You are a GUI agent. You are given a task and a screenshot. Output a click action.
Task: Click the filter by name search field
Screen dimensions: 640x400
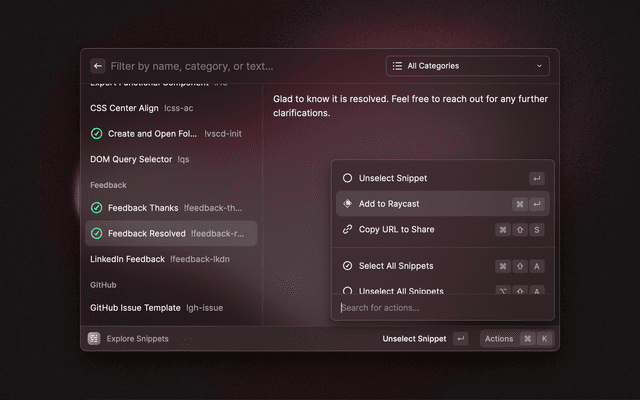[x=240, y=66]
